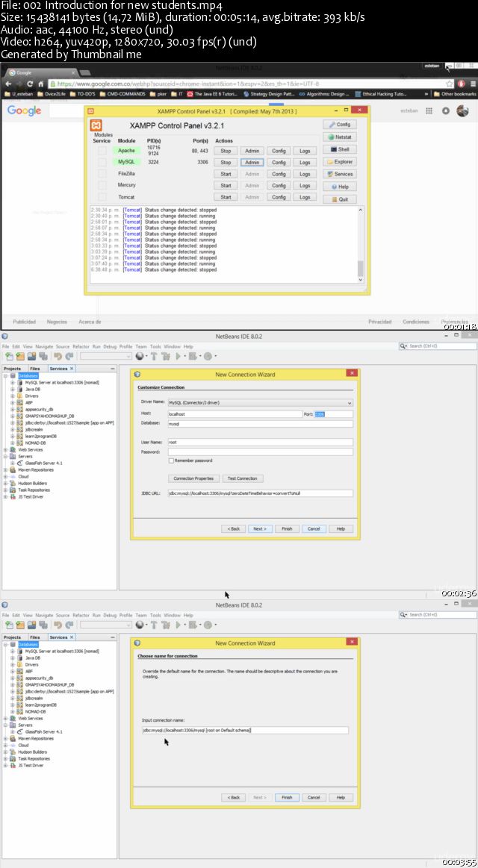Click the XAMPP Help button

pos(340,187)
